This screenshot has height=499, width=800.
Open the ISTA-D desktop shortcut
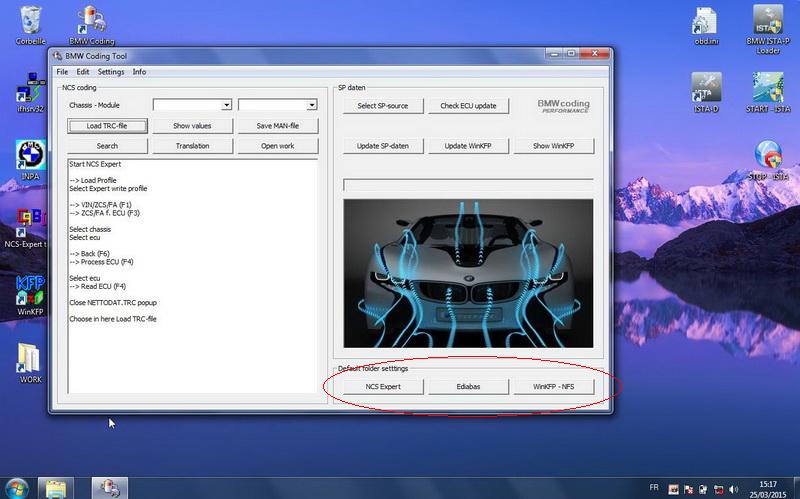click(707, 93)
